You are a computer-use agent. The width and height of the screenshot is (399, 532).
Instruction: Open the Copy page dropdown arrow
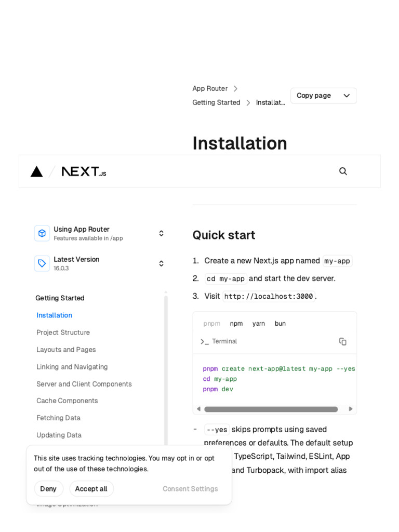(347, 96)
